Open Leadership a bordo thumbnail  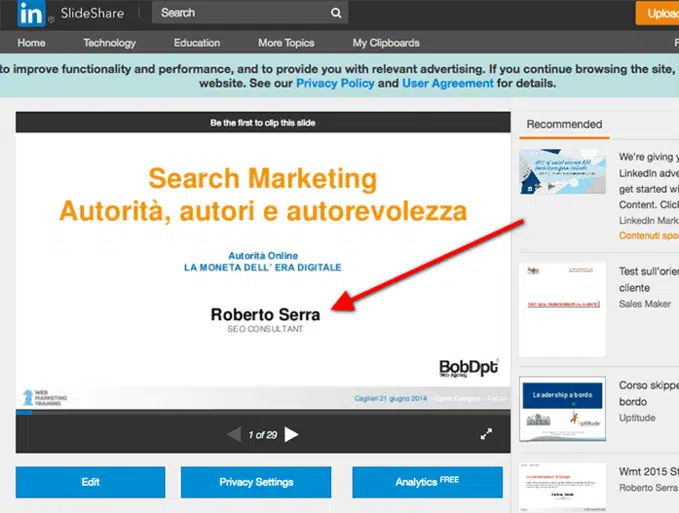coord(562,409)
